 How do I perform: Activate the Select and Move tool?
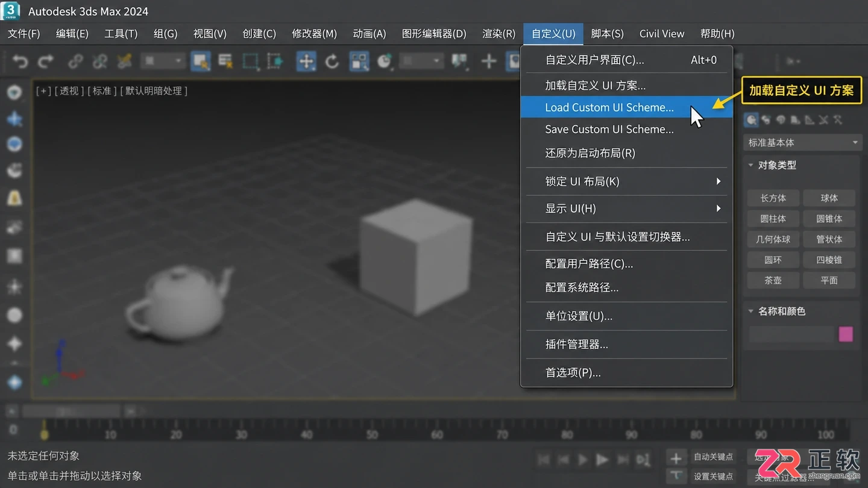point(306,61)
